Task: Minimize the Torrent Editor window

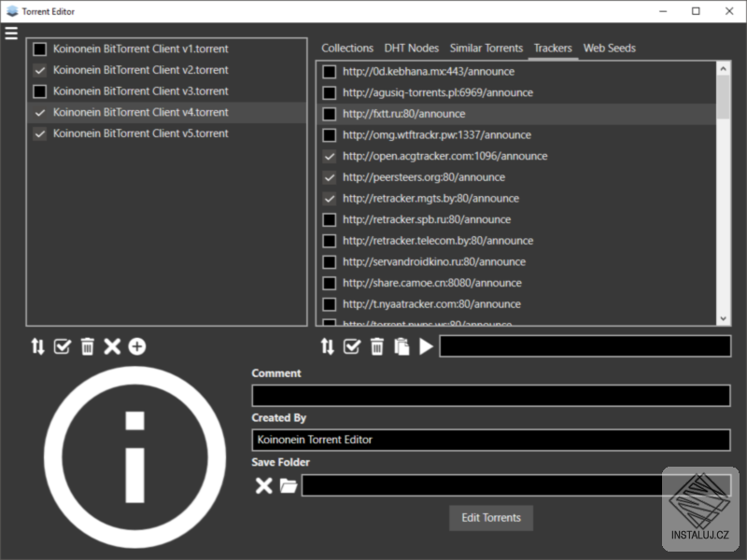Action: coord(663,11)
